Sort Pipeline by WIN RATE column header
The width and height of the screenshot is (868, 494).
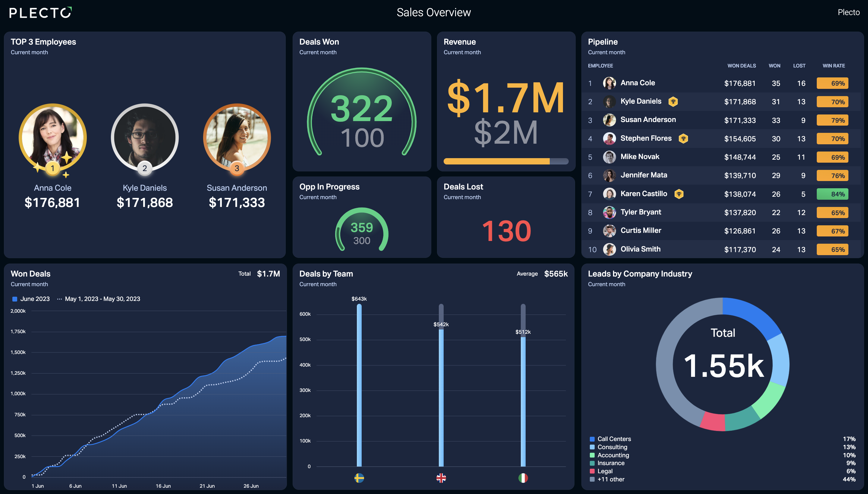(x=833, y=66)
